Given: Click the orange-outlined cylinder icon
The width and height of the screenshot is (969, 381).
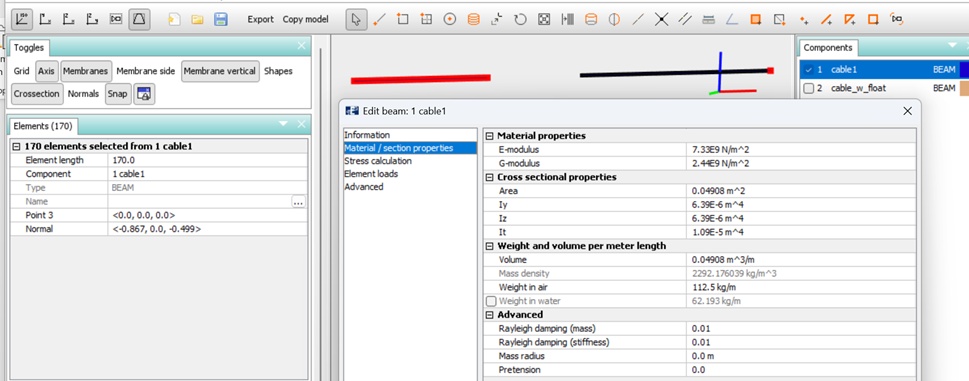Looking at the screenshot, I should (x=591, y=20).
